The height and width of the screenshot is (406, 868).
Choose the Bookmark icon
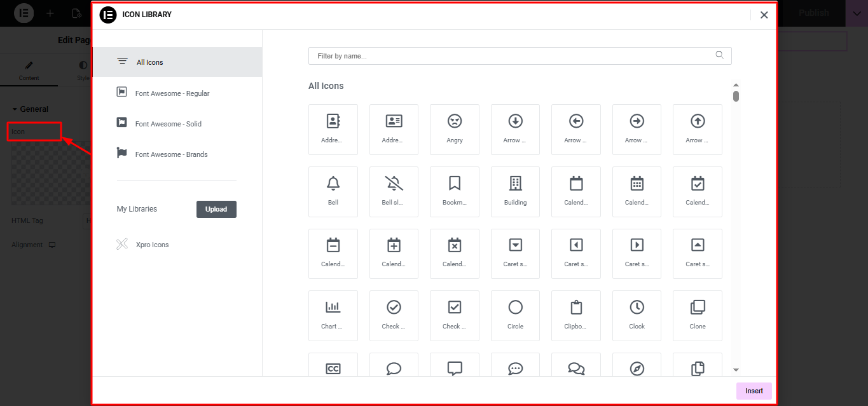(x=454, y=191)
